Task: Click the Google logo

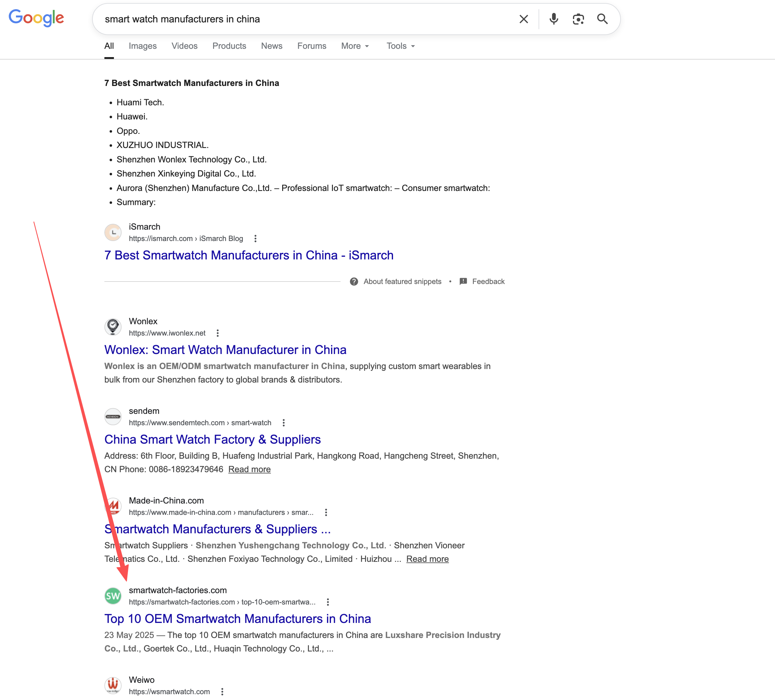Action: pos(37,18)
